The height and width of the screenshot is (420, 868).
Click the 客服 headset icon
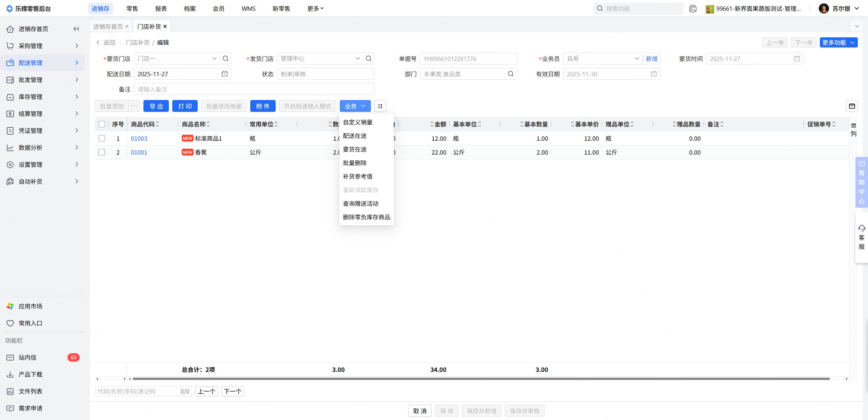click(862, 228)
